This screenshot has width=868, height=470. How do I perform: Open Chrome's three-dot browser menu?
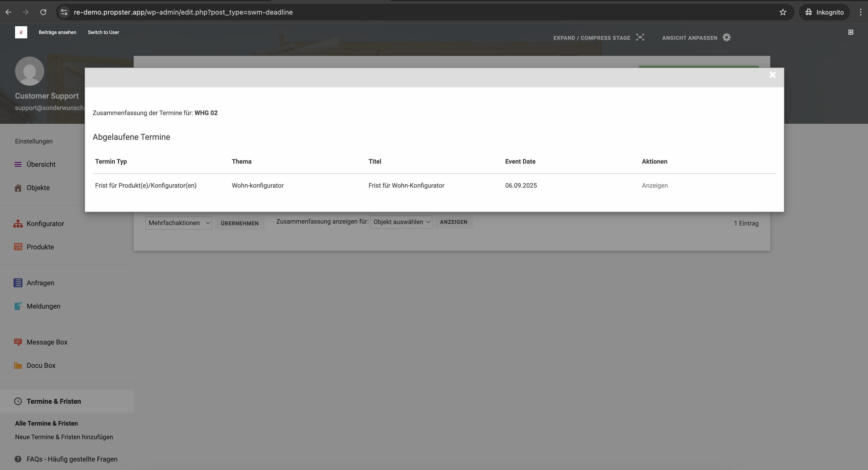point(860,12)
